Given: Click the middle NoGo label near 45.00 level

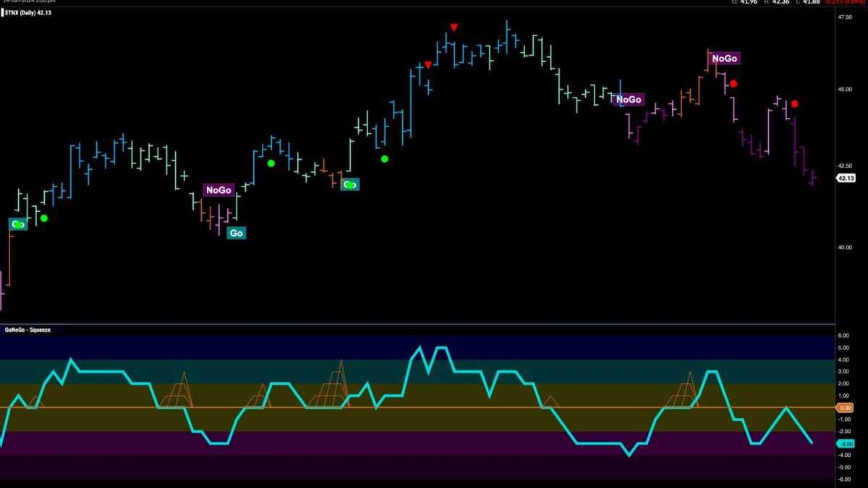Looking at the screenshot, I should click(x=629, y=100).
